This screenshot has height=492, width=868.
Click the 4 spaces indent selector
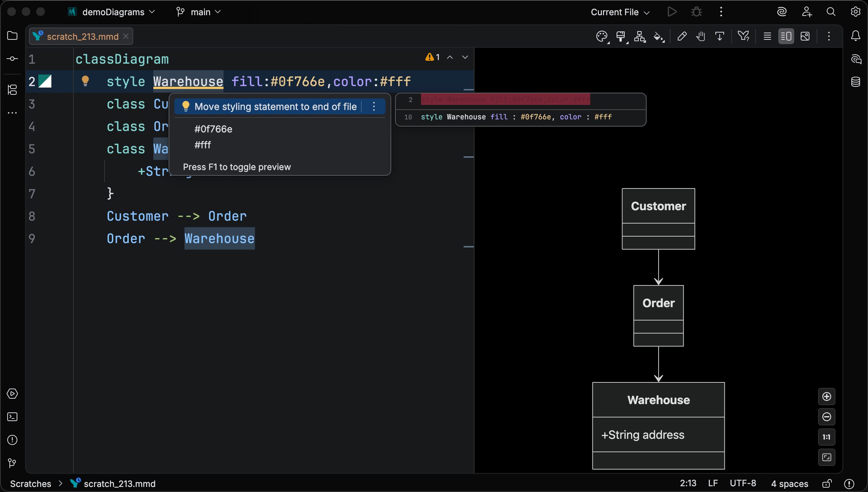pyautogui.click(x=790, y=484)
